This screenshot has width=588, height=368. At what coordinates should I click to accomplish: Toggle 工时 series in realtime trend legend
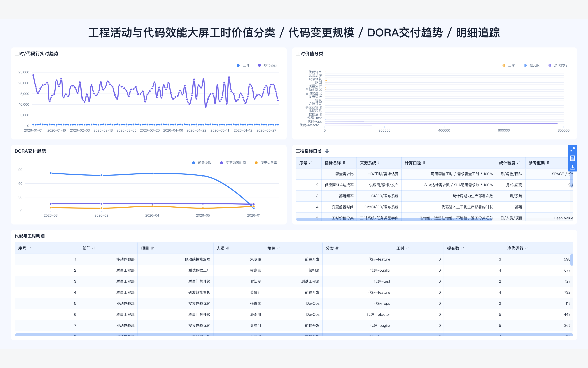tap(243, 65)
